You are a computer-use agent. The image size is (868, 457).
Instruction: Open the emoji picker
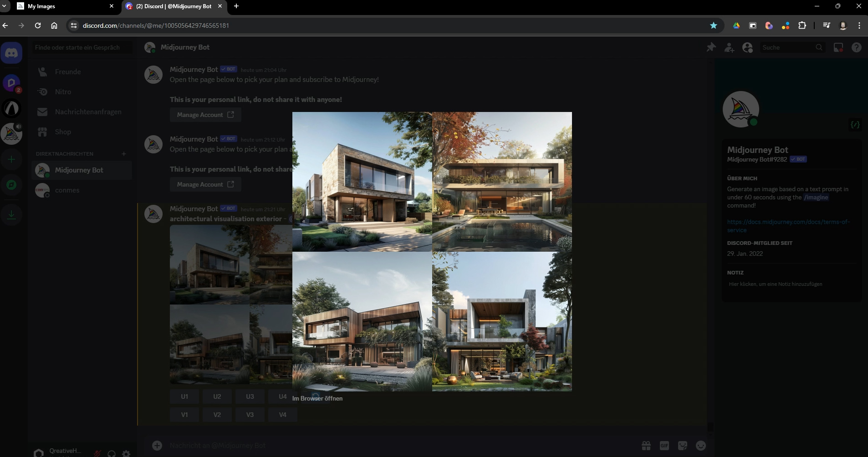[701, 446]
